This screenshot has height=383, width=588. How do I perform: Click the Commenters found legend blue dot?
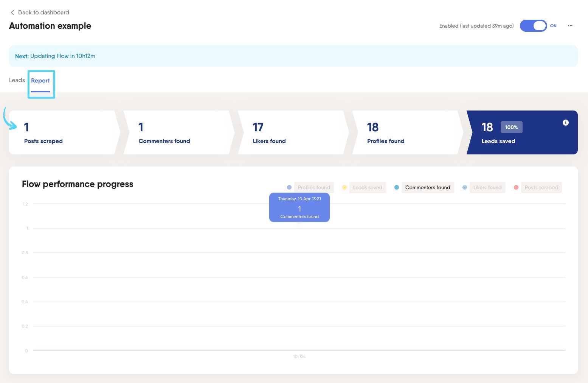pos(397,187)
